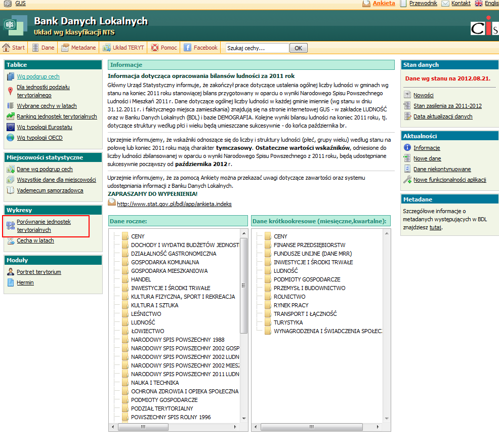The image size is (499, 448).
Task: Open the Pomoc menu item
Action: pos(164,48)
